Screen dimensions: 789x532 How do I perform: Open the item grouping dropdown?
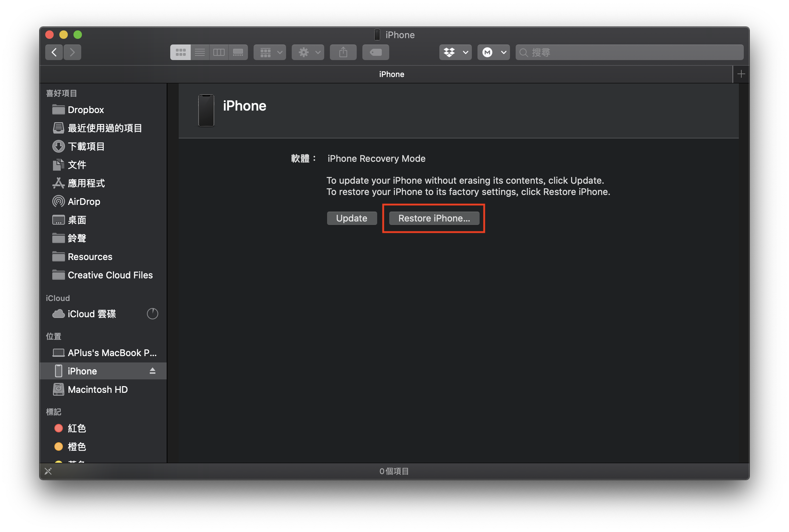coord(270,52)
